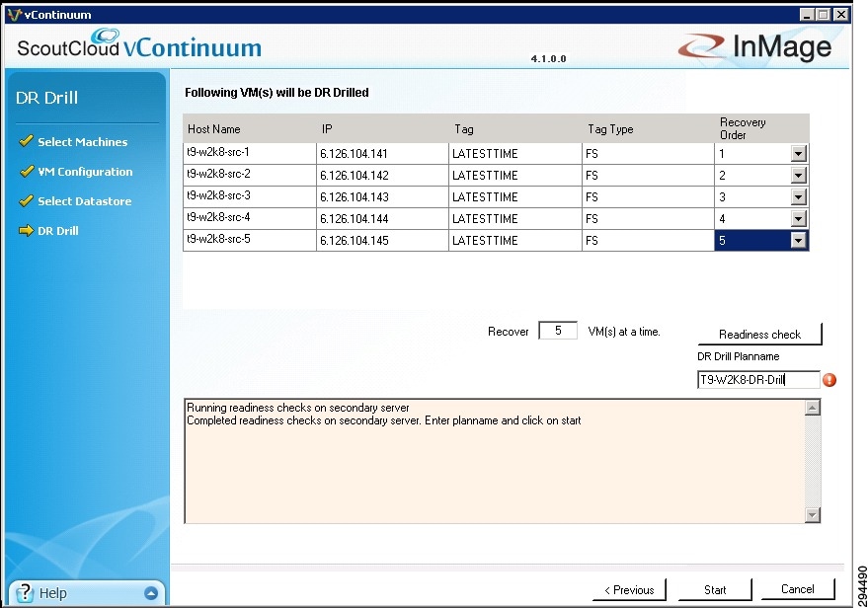
Task: Open Recovery Order dropdown for t9-w2k8-src-2
Action: click(x=798, y=176)
